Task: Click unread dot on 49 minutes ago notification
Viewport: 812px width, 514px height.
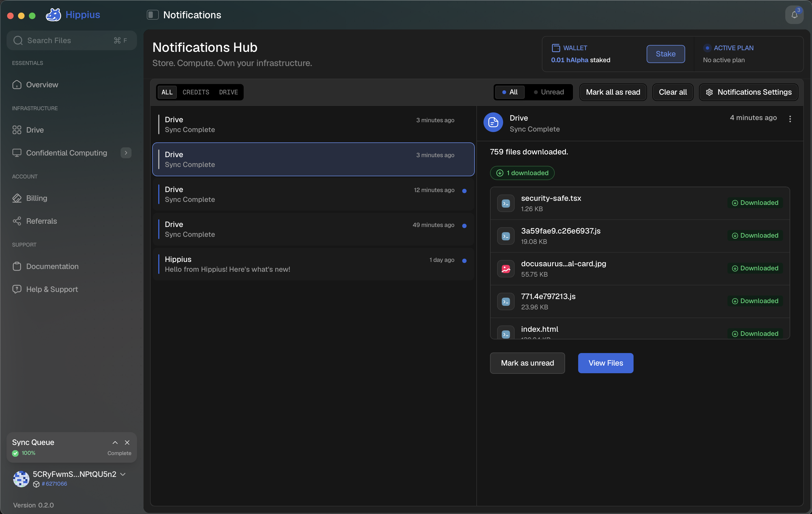Action: [464, 226]
